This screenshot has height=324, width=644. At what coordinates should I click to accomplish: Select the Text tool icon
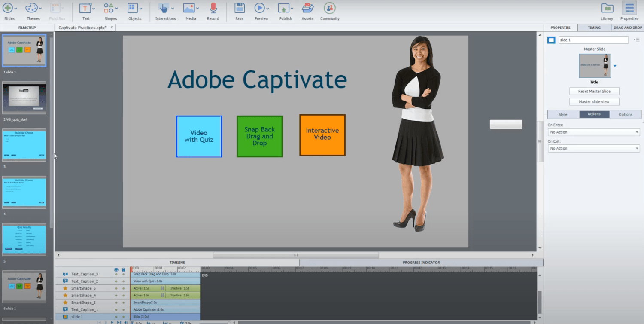click(85, 8)
